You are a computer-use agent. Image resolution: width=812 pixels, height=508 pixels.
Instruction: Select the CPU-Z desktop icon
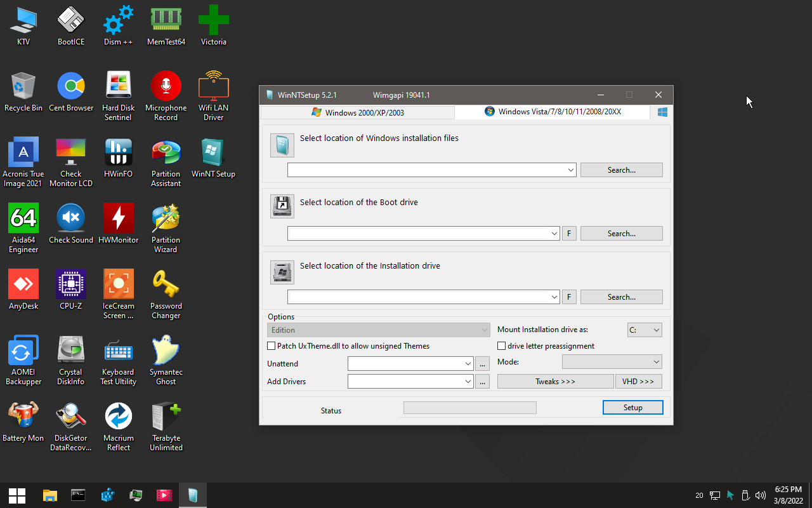(71, 290)
